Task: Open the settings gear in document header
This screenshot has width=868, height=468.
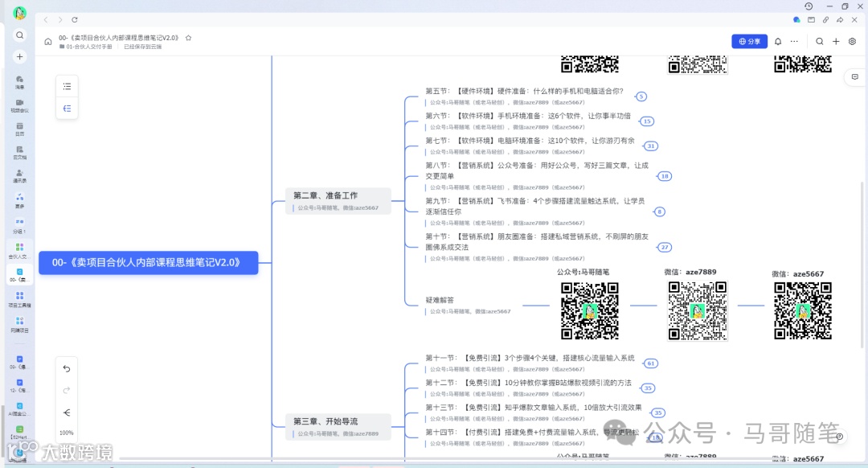Action: click(x=853, y=42)
